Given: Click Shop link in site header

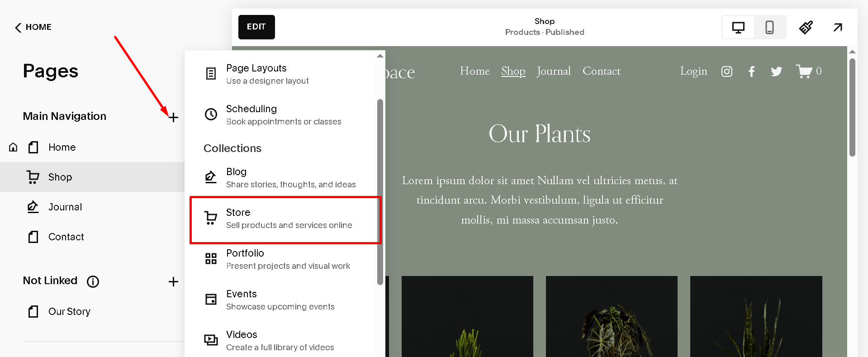Looking at the screenshot, I should (513, 71).
